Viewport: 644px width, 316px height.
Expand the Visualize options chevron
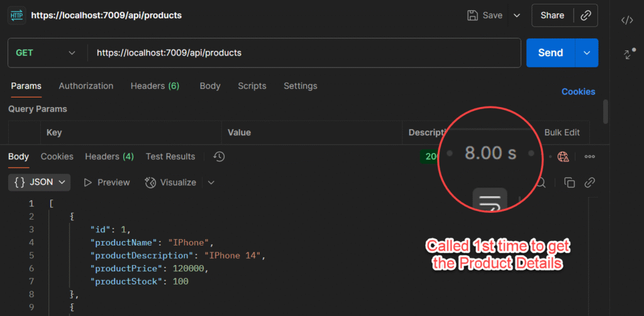point(211,183)
